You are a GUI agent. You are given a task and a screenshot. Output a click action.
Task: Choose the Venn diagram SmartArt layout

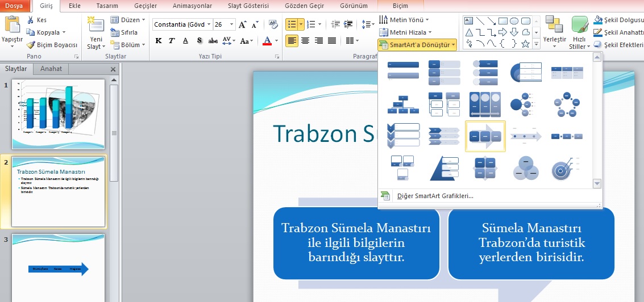coord(526,168)
